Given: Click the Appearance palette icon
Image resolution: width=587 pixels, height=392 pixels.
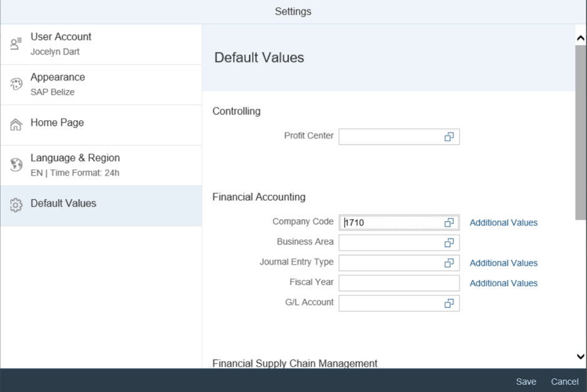Looking at the screenshot, I should (x=16, y=85).
